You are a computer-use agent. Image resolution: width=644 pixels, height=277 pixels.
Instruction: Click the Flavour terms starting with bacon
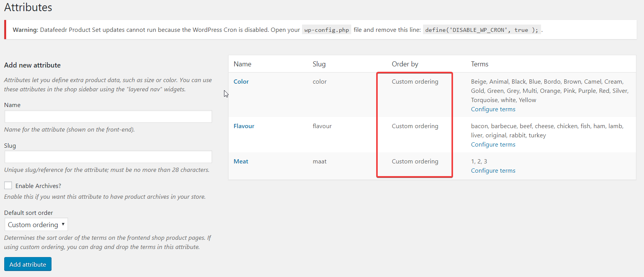[547, 131]
